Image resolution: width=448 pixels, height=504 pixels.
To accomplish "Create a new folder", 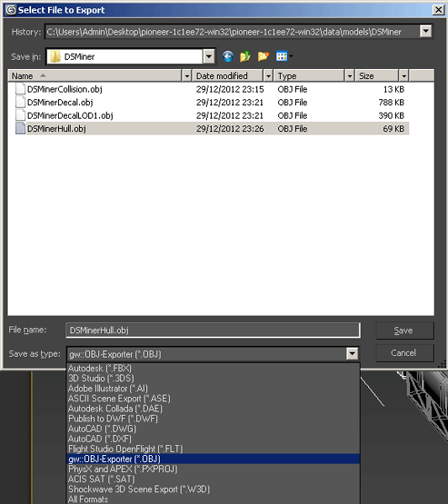I will point(263,56).
